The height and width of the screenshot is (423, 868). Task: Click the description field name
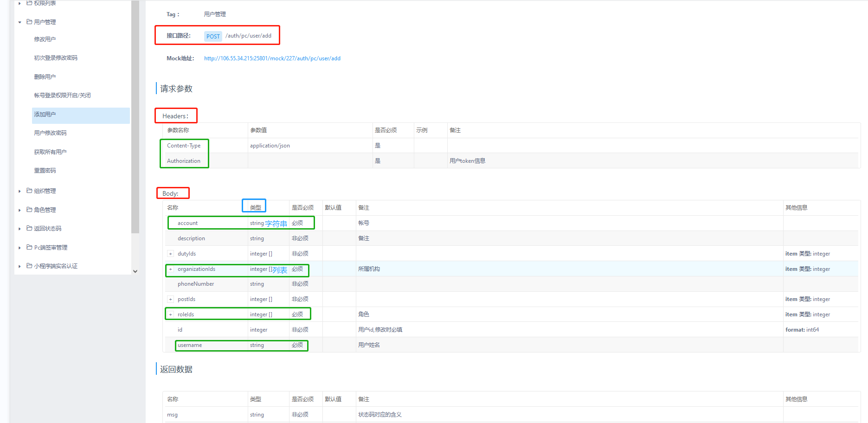pos(191,238)
